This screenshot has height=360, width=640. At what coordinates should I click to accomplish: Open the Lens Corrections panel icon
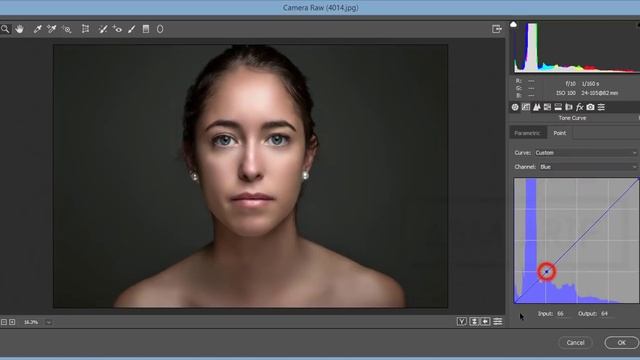click(569, 107)
